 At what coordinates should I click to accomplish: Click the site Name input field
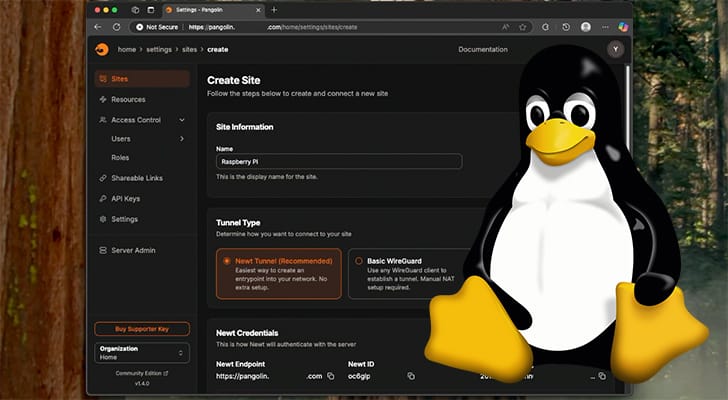pos(339,161)
